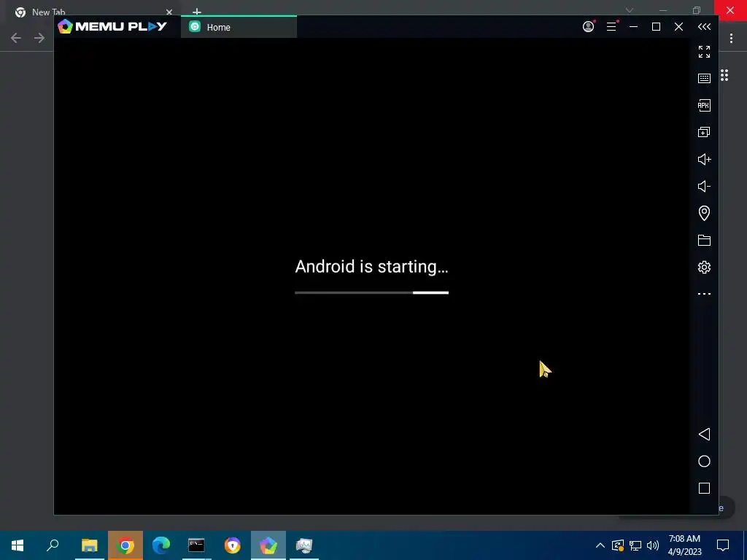Open the GPS location tool
Image resolution: width=747 pixels, height=560 pixels.
tap(704, 213)
